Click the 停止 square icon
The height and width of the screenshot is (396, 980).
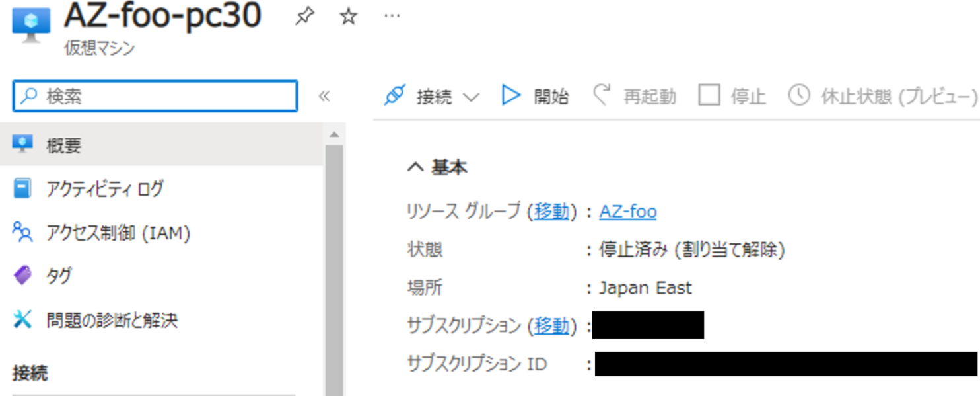point(709,96)
